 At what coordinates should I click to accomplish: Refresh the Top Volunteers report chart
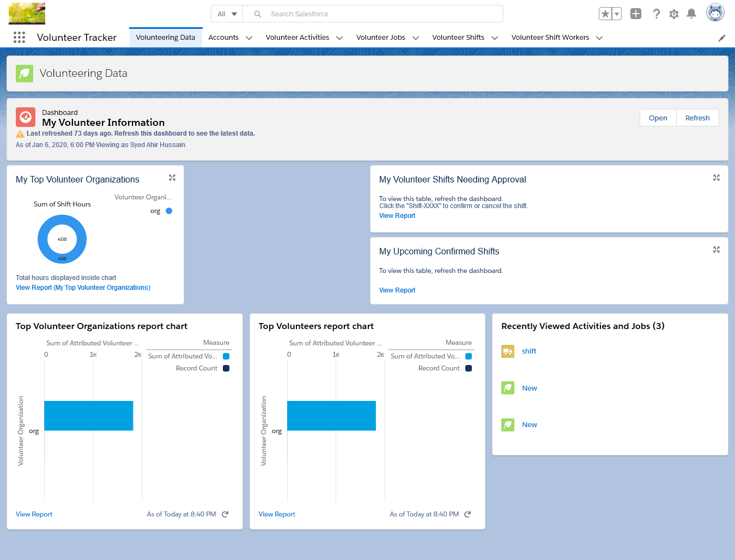467,514
